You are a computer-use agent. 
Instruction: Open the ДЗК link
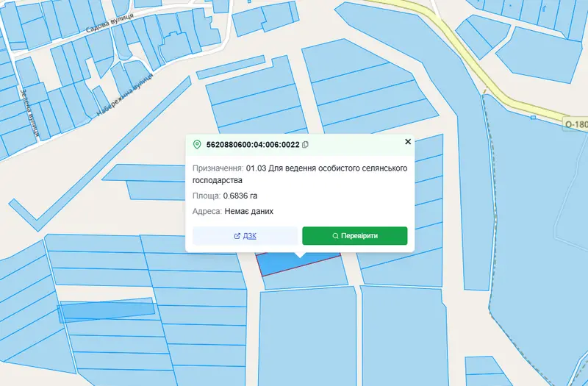245,235
